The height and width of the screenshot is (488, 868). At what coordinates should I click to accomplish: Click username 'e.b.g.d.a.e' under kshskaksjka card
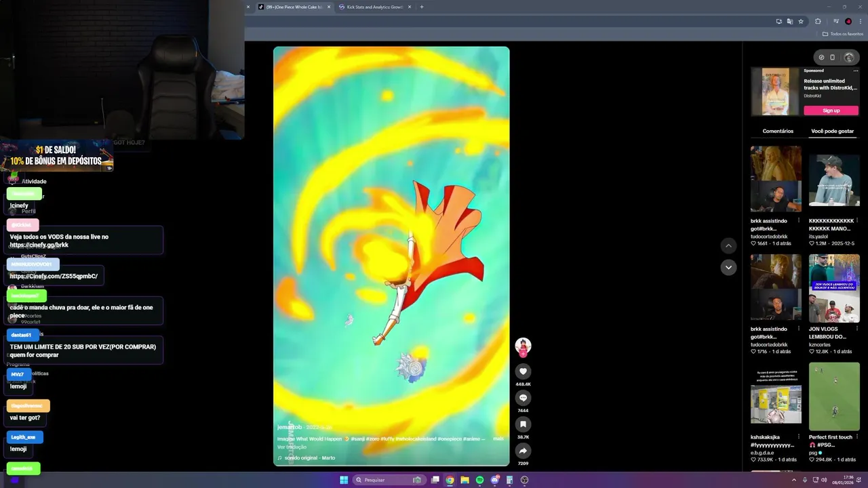click(763, 452)
